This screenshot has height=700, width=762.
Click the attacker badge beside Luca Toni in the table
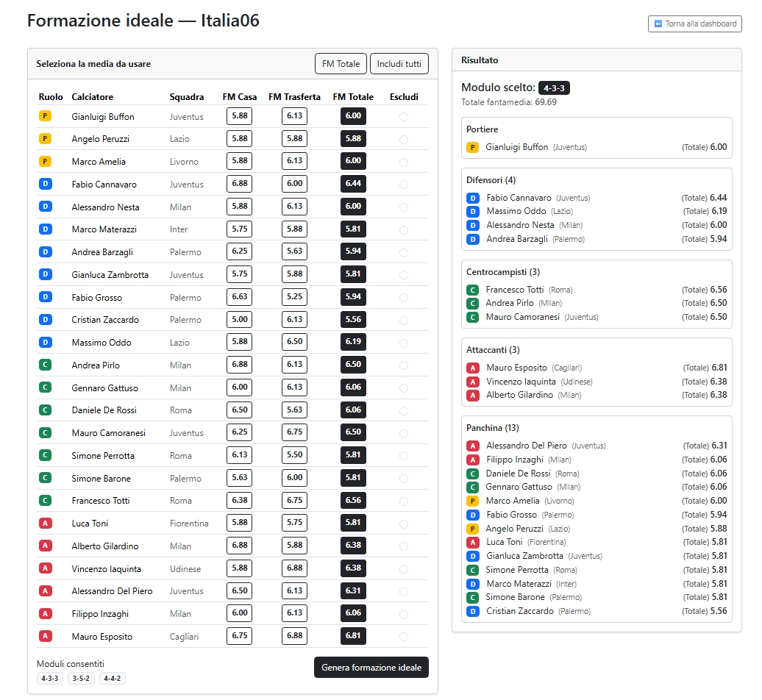tap(45, 523)
